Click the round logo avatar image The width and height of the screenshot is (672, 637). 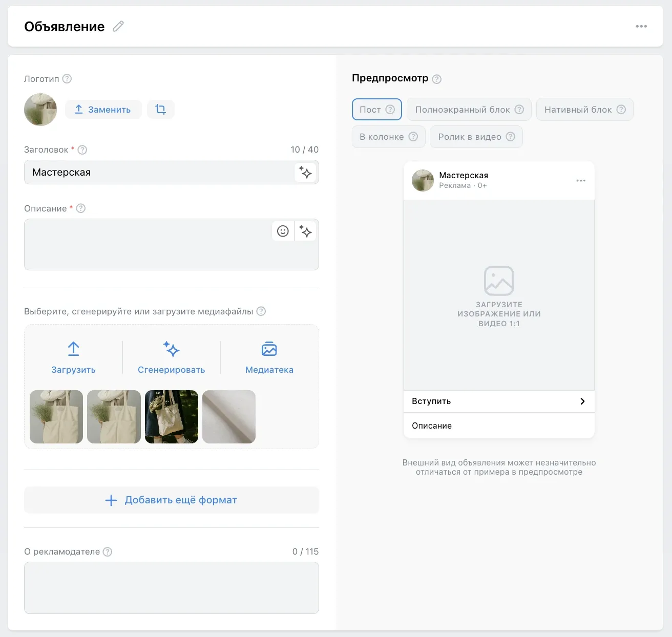point(40,110)
